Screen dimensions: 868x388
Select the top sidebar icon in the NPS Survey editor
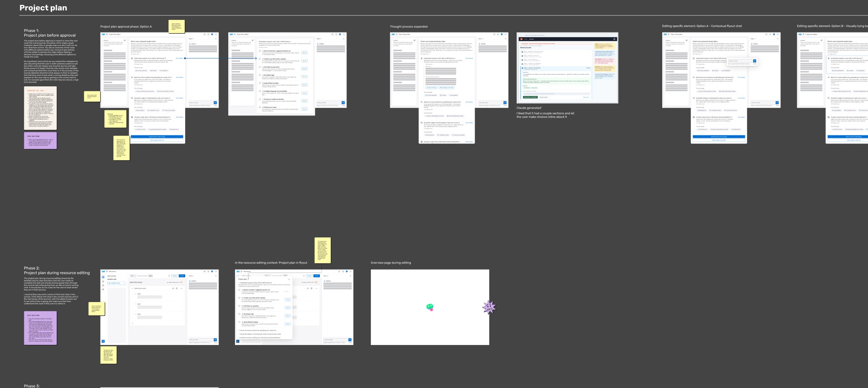103,277
